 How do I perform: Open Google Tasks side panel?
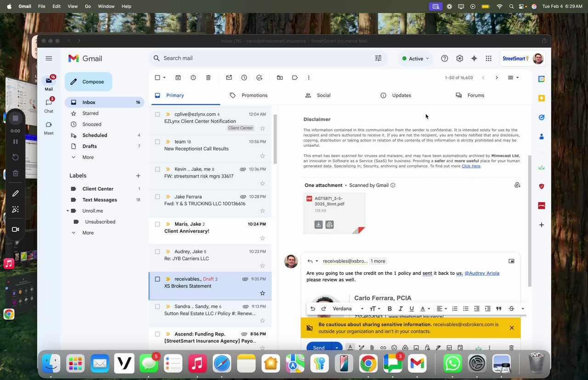coord(542,117)
